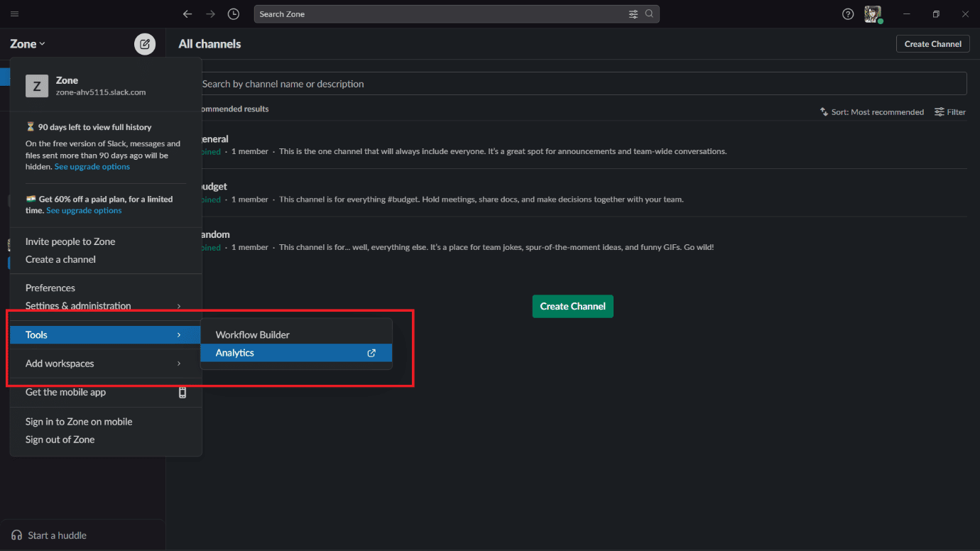Open history clock icon

234,14
